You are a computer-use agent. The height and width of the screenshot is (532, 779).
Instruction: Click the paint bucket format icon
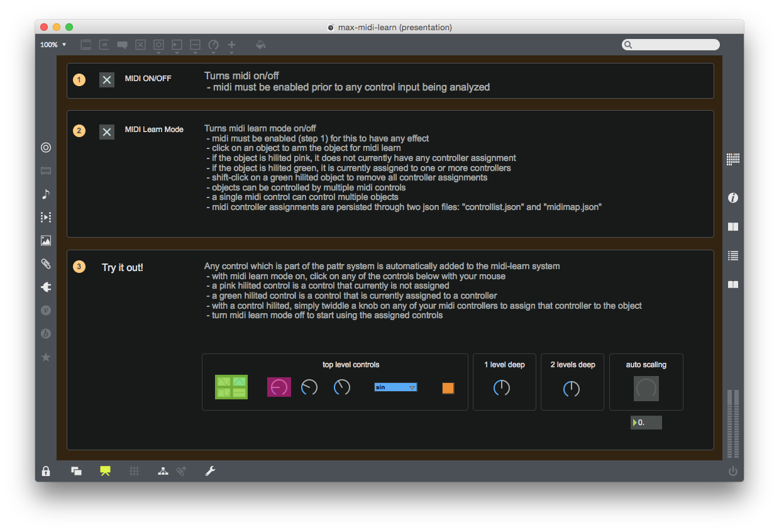[x=260, y=45]
